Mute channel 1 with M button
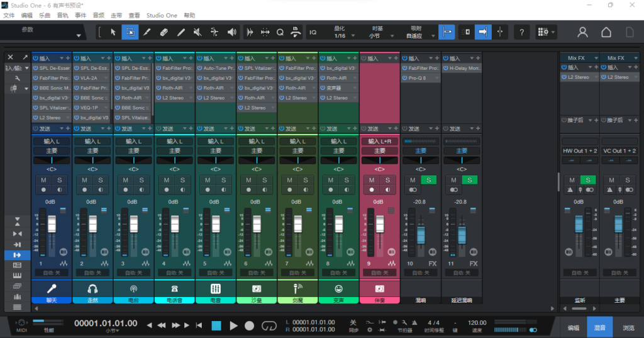Screen dimensions: 644x338 [x=43, y=181]
